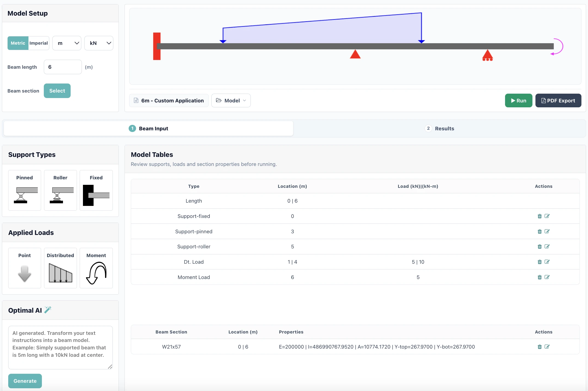This screenshot has height=391, width=588.
Task: Delete the W21x57 beam section
Action: coord(540,347)
